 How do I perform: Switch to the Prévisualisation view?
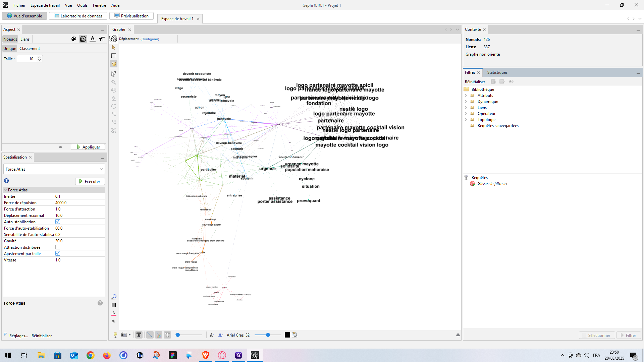click(x=131, y=16)
